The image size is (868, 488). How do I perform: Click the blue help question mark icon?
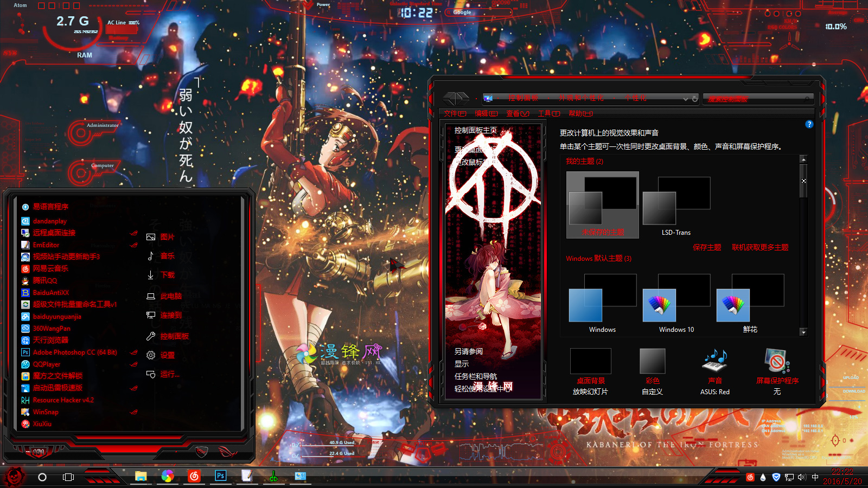pyautogui.click(x=809, y=124)
